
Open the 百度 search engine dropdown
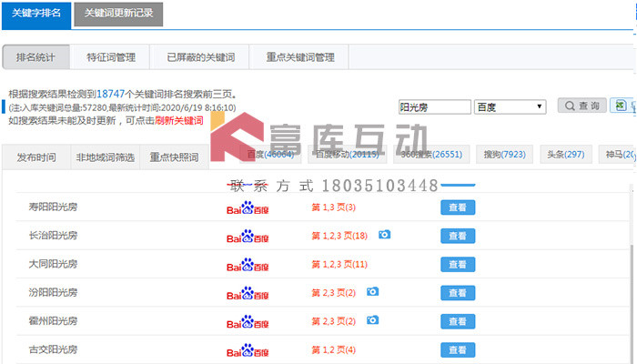(x=510, y=106)
